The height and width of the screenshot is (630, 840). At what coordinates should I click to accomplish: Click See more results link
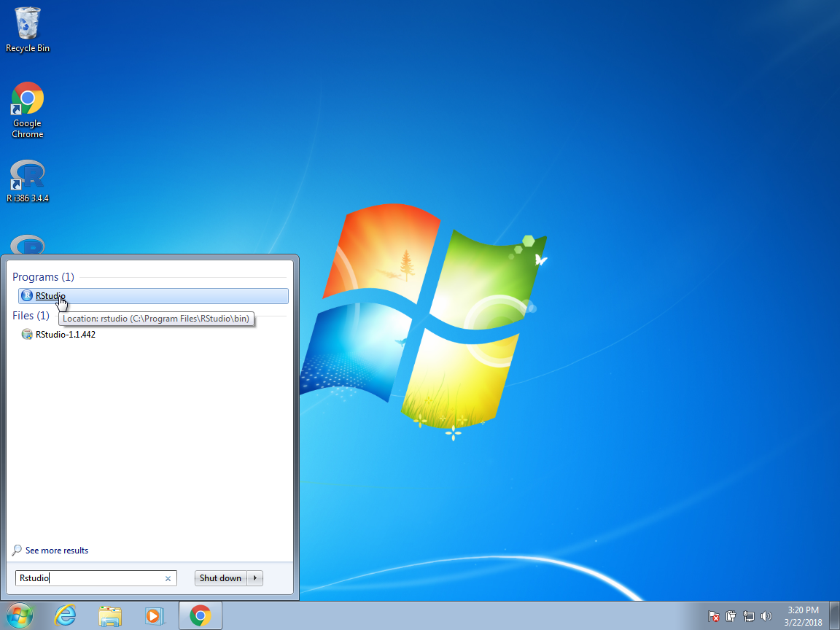pyautogui.click(x=56, y=551)
